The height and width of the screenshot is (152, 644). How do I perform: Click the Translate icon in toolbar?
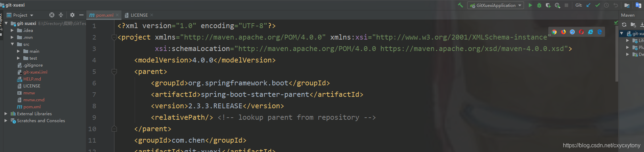tap(638, 5)
